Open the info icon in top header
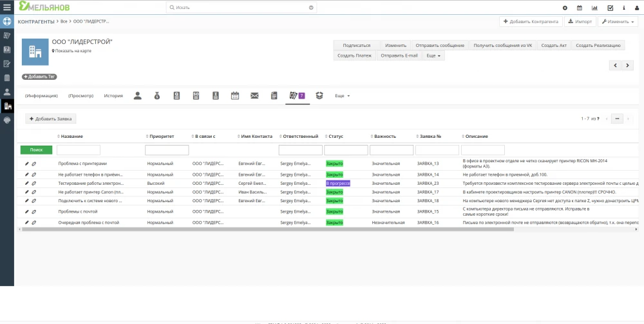 pos(624,8)
